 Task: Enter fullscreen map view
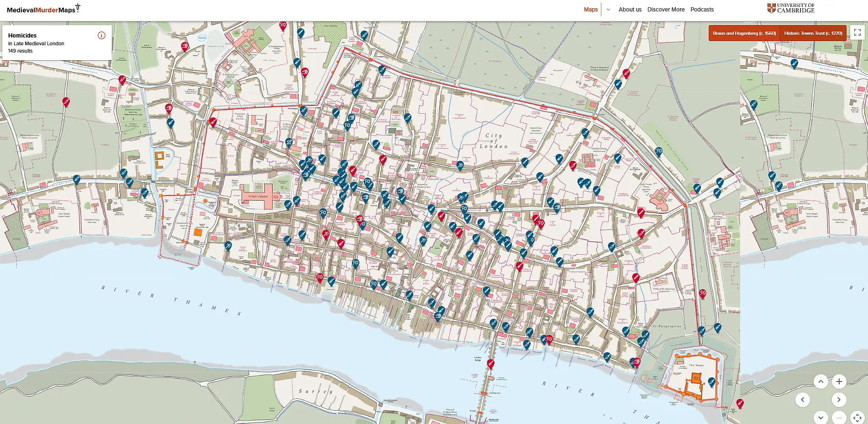[857, 32]
